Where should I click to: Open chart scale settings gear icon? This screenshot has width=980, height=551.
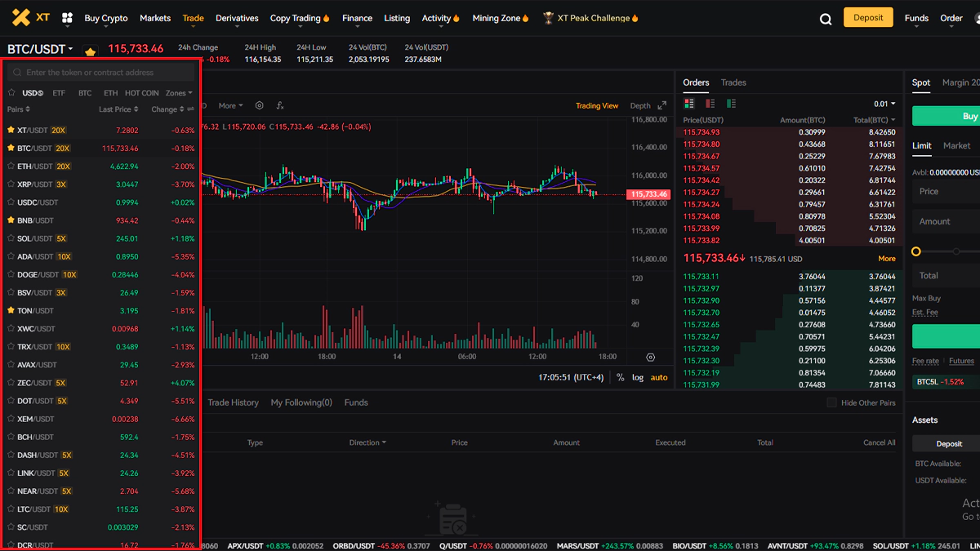point(651,358)
